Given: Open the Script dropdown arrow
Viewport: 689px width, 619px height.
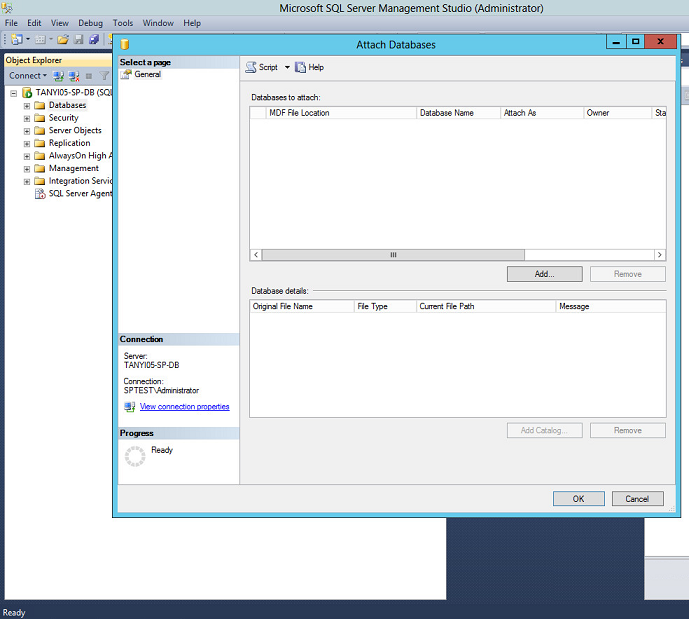Looking at the screenshot, I should coord(287,67).
